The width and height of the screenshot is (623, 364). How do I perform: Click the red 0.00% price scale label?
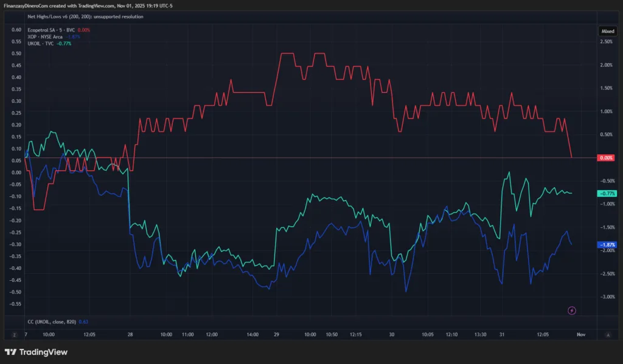click(607, 157)
